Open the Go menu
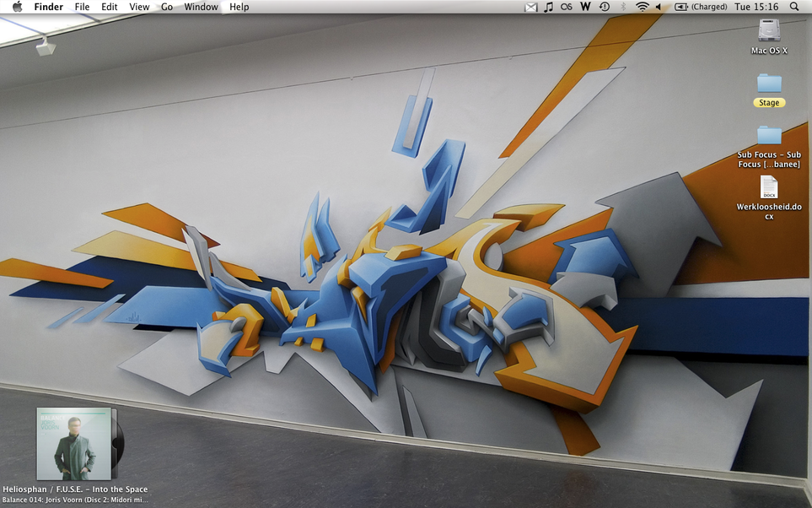Viewport: 812px width, 508px height. point(167,7)
